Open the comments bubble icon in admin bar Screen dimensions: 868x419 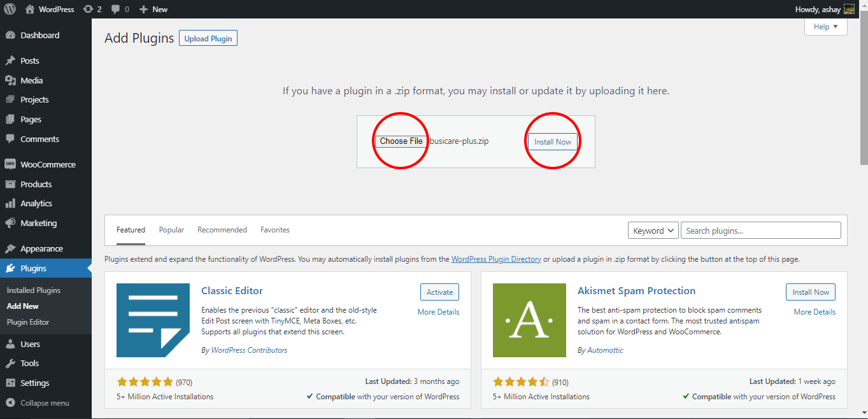115,10
